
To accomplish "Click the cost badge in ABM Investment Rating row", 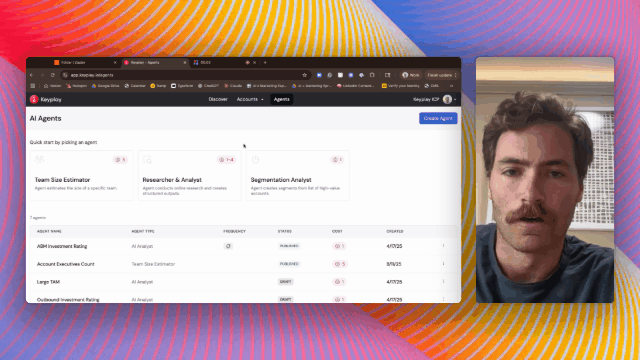I will [339, 246].
